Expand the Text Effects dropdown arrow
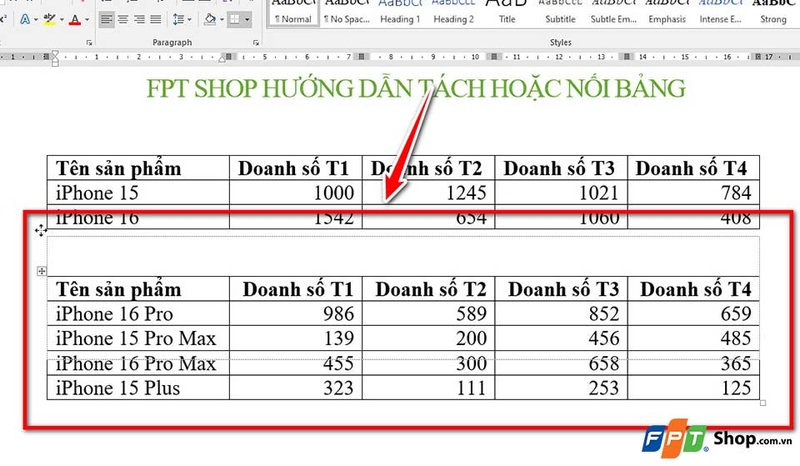The height and width of the screenshot is (466, 800). tap(36, 20)
